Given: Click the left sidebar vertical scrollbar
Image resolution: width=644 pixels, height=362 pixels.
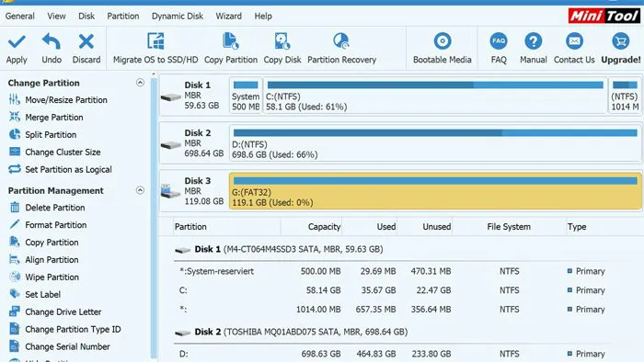Looking at the screenshot, I should pyautogui.click(x=154, y=217).
